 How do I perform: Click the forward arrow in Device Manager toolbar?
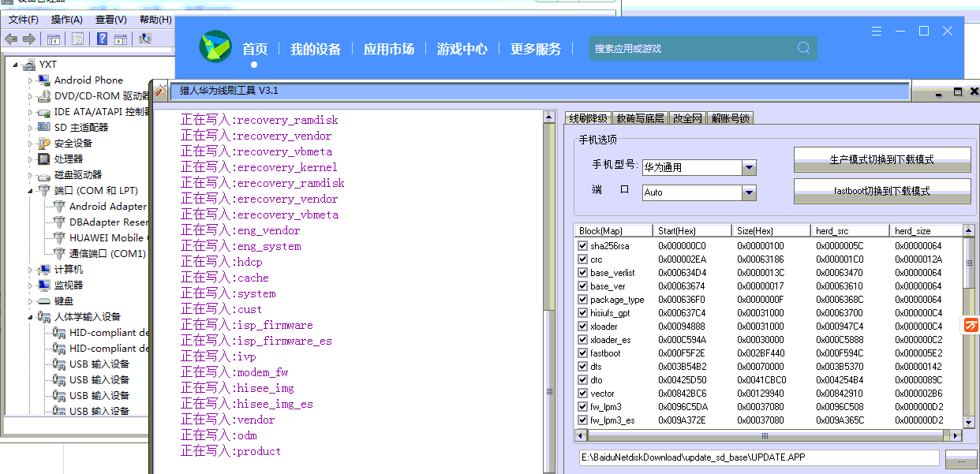tap(29, 39)
